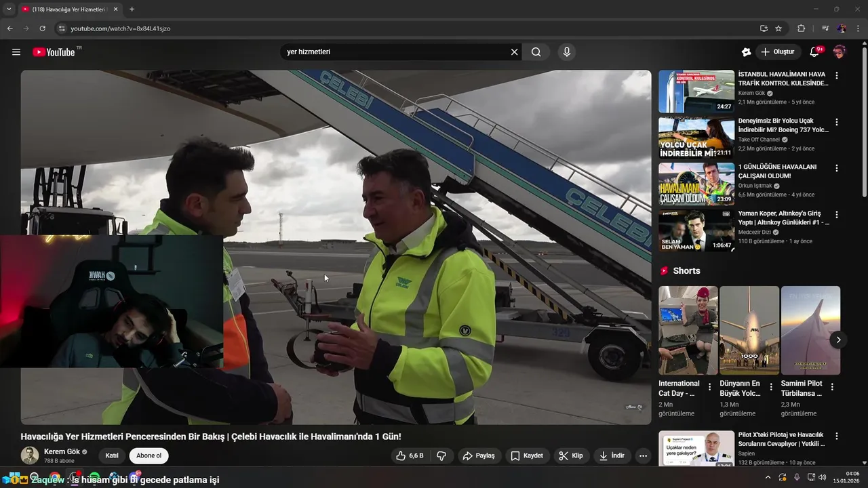Open the network icon in system tray

811,477
